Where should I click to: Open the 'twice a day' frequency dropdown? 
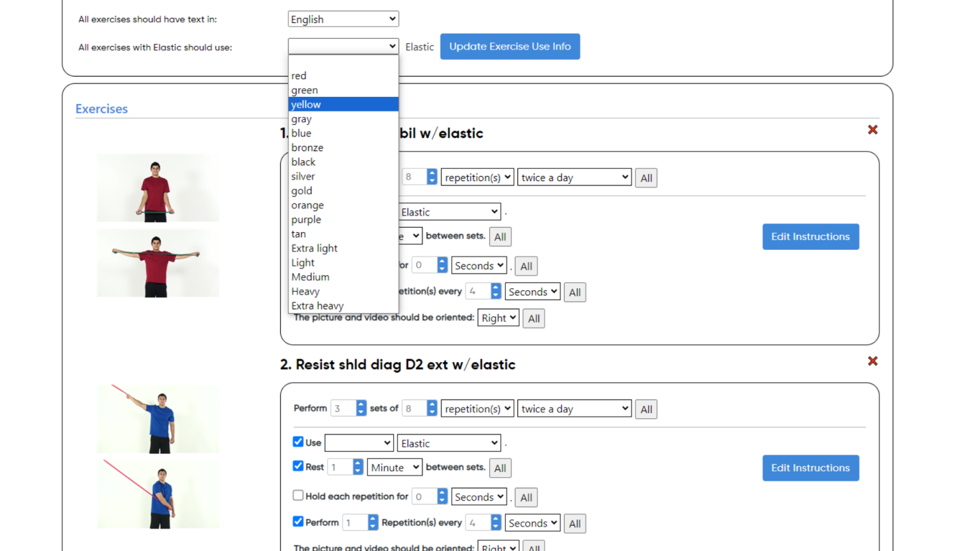pyautogui.click(x=573, y=177)
